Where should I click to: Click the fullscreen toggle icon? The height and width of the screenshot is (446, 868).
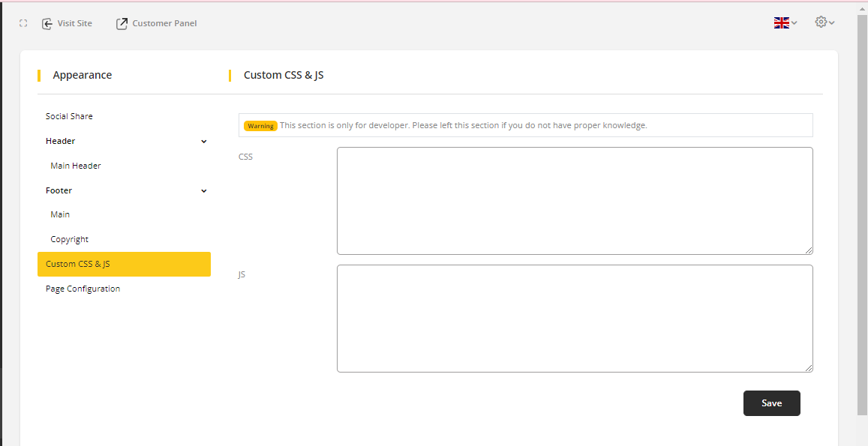(23, 23)
